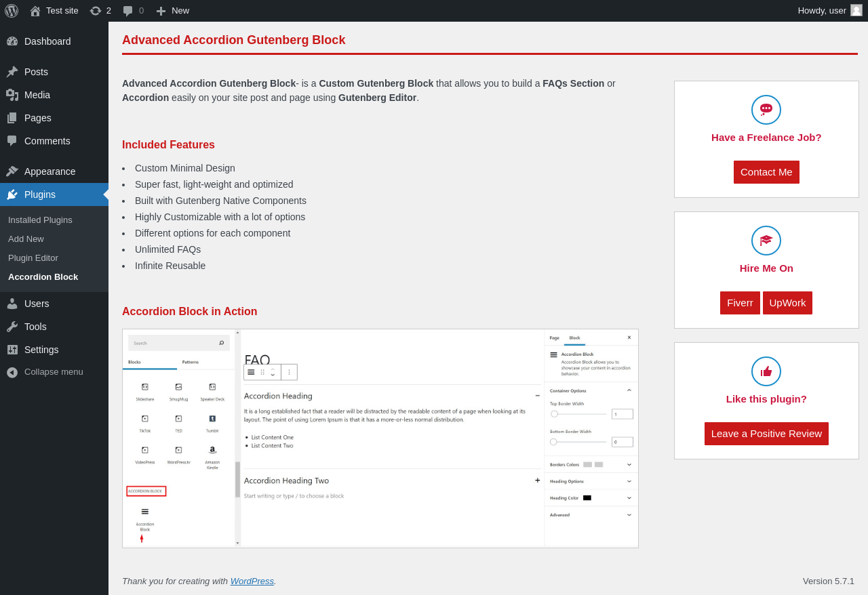868x595 pixels.
Task: Click Collapse menu text
Action: click(54, 372)
